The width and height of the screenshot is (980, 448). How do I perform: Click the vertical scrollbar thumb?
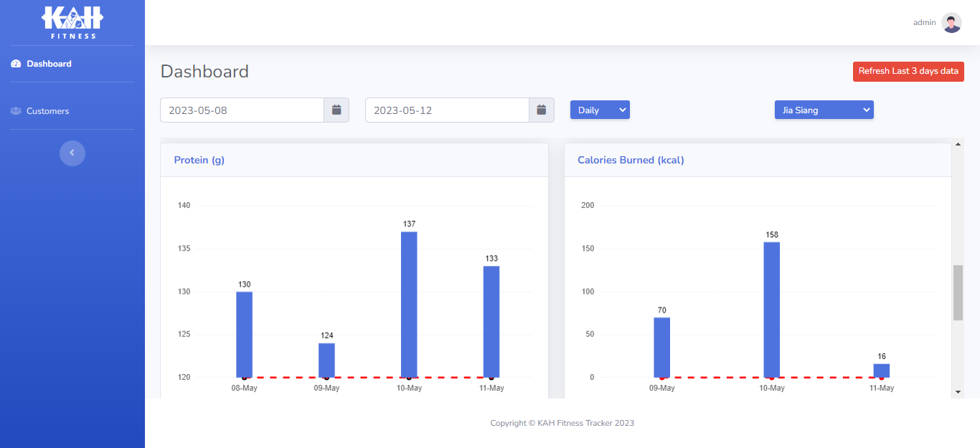(958, 292)
